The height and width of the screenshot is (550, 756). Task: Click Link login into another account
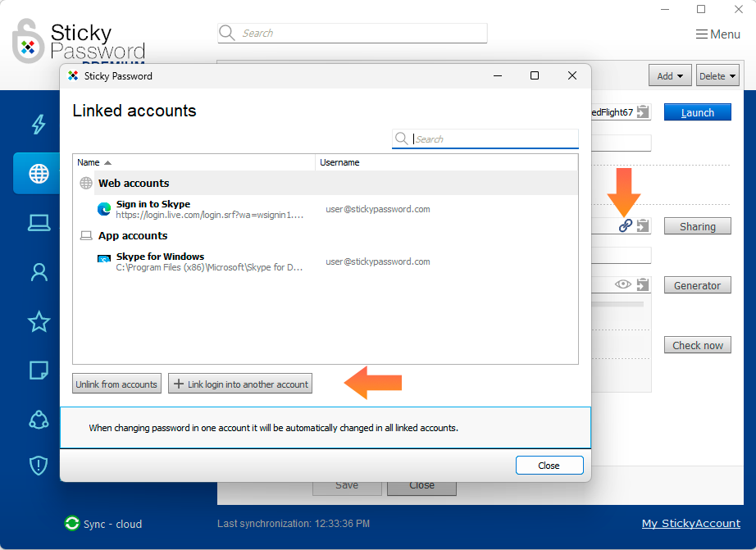tap(240, 384)
